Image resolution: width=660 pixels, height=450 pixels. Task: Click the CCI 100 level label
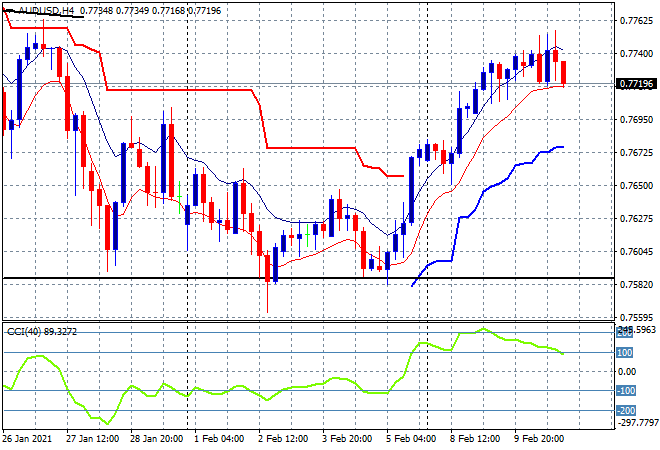(x=625, y=353)
